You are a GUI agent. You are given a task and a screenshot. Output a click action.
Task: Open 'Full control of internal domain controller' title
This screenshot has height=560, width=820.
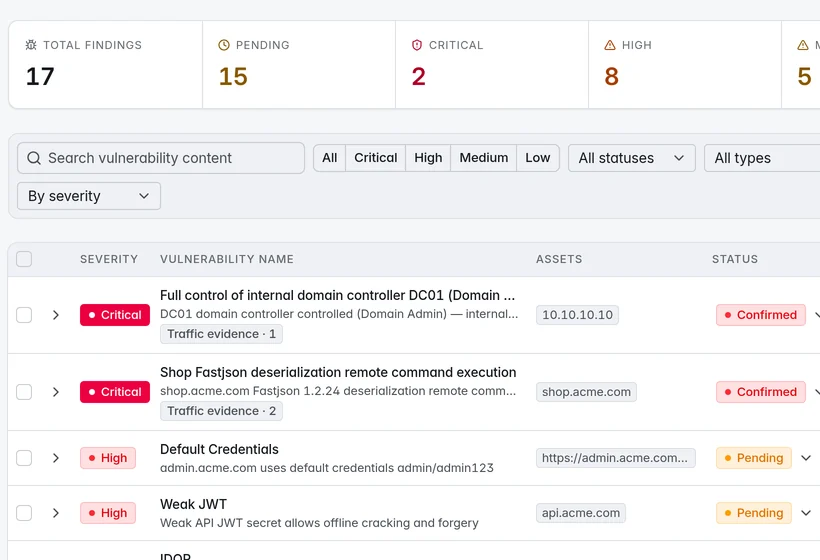tap(337, 295)
